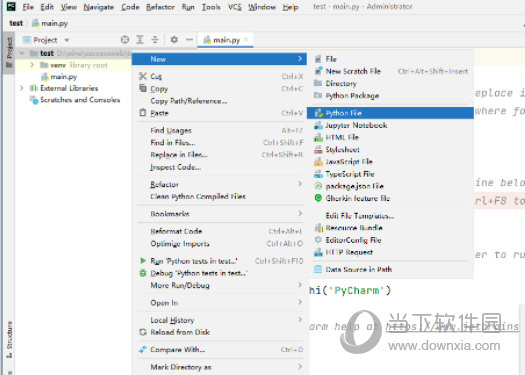Click the EditorConfig File gear icon
Viewport: 525px width, 375px height.
click(x=318, y=240)
